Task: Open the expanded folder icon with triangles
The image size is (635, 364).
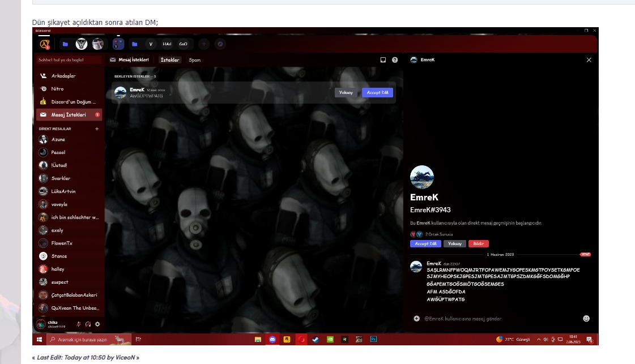Action: pyautogui.click(x=118, y=44)
